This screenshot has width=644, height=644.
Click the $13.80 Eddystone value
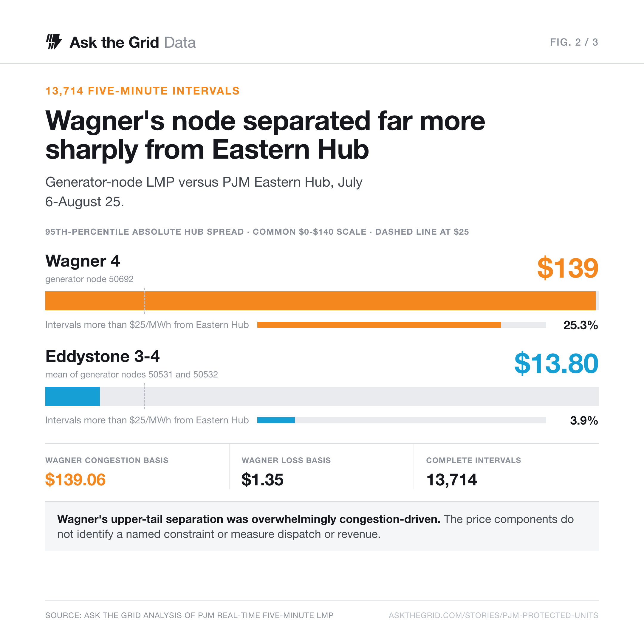point(556,363)
